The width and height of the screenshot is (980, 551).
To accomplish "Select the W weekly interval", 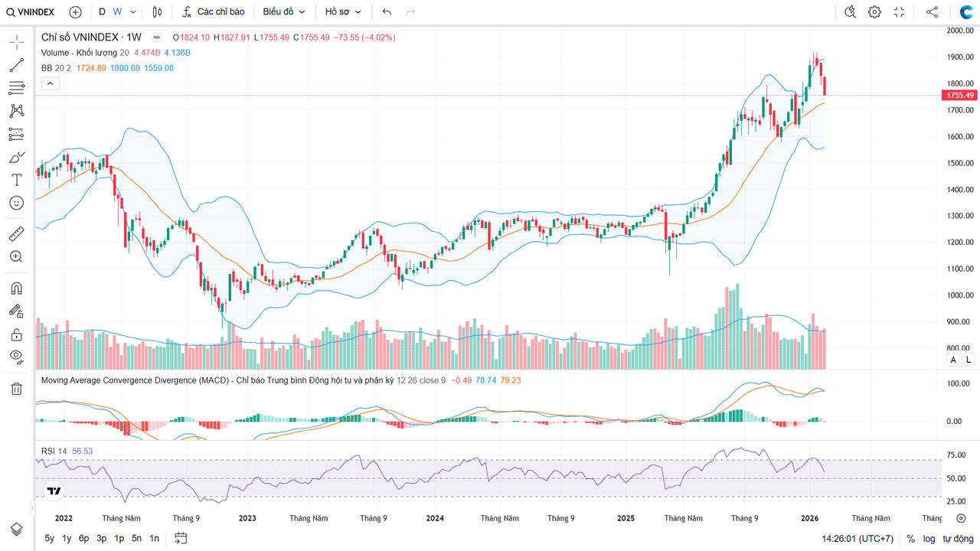I will point(117,11).
